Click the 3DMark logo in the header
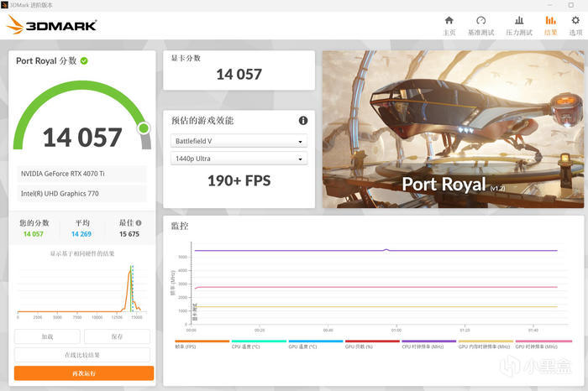588x391 pixels. 52,24
